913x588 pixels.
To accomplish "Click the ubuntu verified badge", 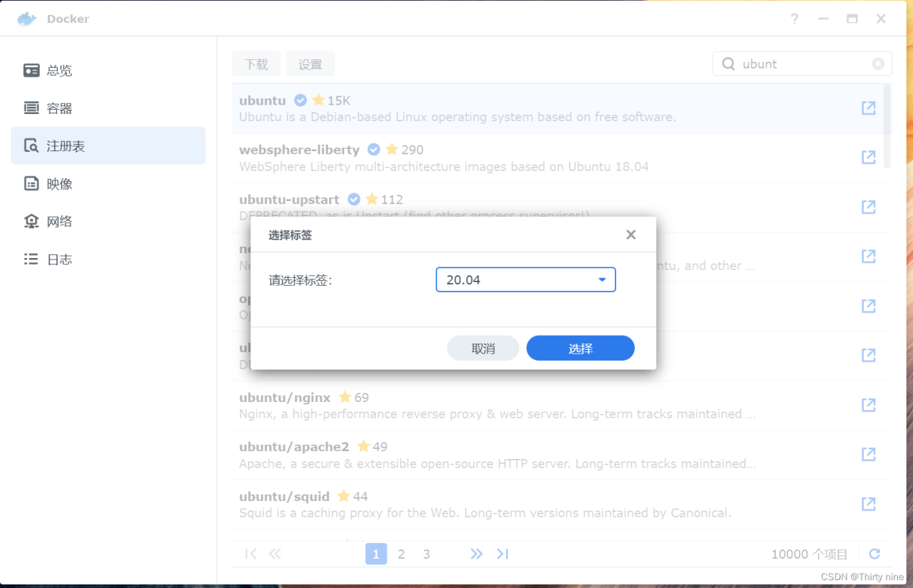I will 300,100.
